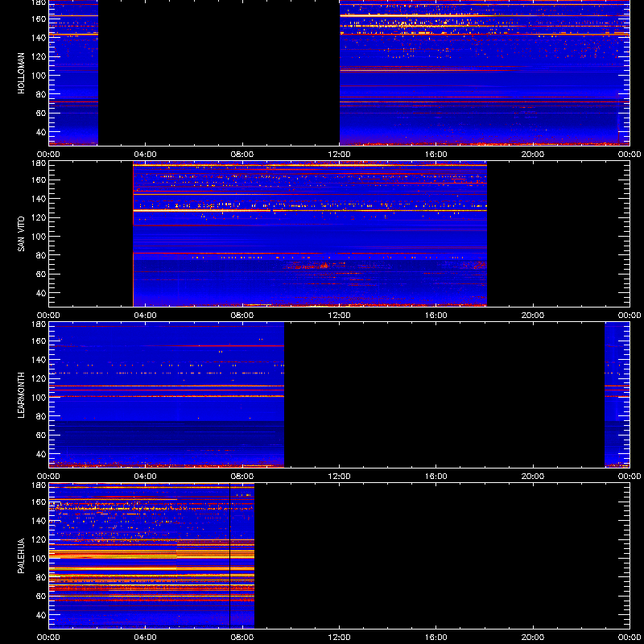Screen dimensions: 644x644
Task: Click the 04:00 label under LEARMONTH plot
Action: click(x=146, y=477)
